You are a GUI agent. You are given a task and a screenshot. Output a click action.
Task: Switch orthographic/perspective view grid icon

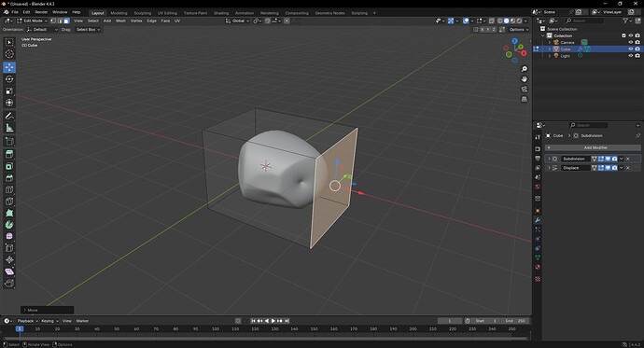pyautogui.click(x=525, y=99)
